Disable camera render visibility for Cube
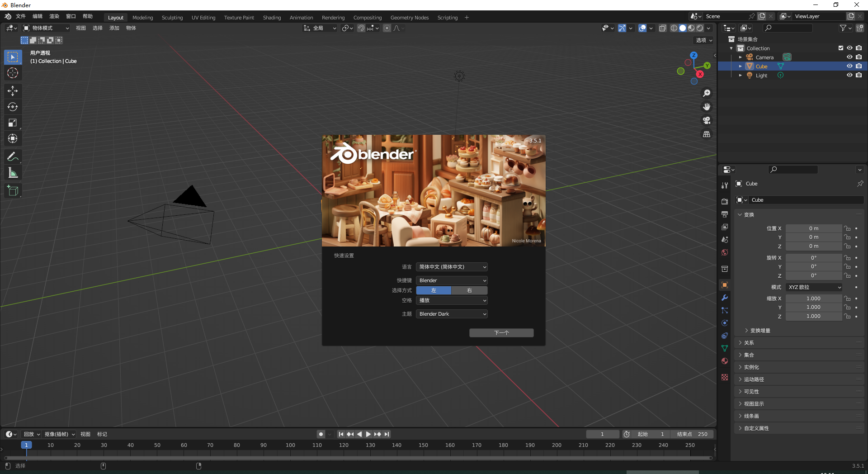 [859, 66]
